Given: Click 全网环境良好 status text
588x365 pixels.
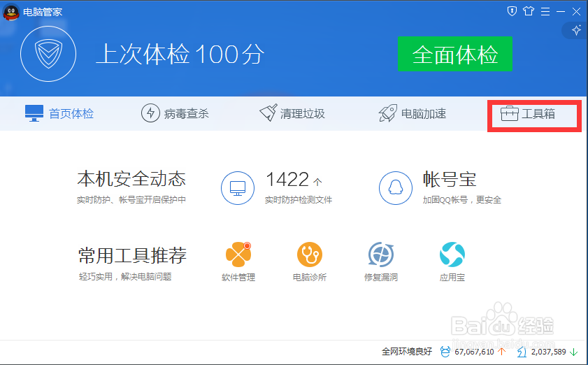Looking at the screenshot, I should (407, 352).
